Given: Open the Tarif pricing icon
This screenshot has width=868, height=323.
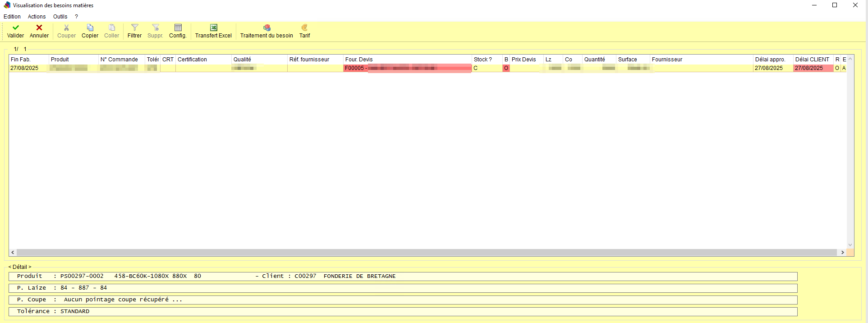Looking at the screenshot, I should [x=304, y=28].
